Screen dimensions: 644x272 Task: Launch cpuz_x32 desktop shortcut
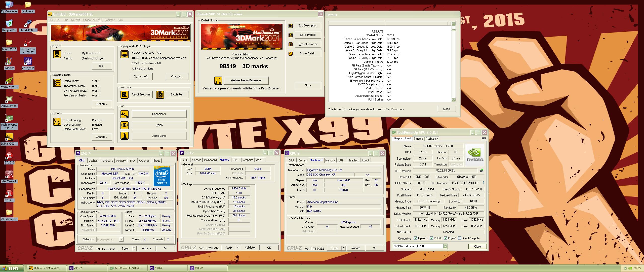[x=28, y=63]
